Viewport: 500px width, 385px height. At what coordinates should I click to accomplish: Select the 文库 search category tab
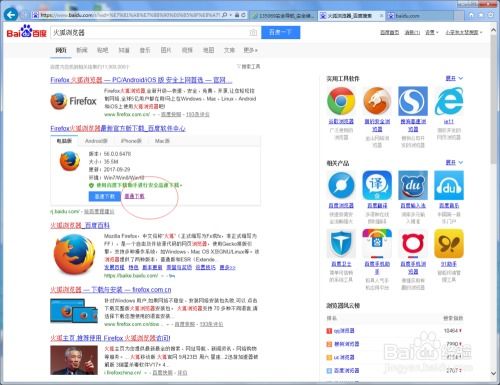[x=229, y=50]
